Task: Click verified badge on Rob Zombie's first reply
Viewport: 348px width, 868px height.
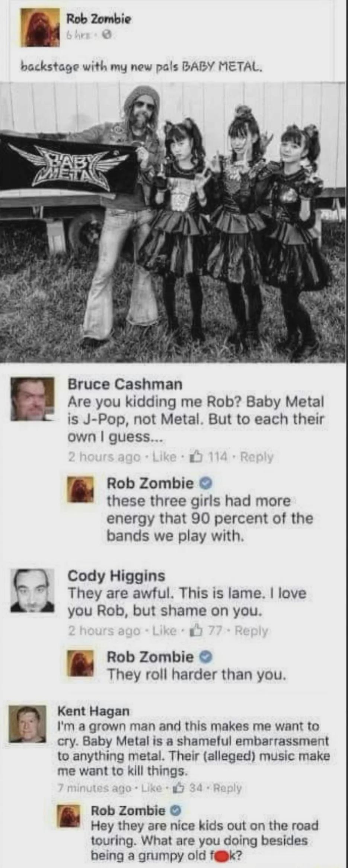Action: point(206,483)
